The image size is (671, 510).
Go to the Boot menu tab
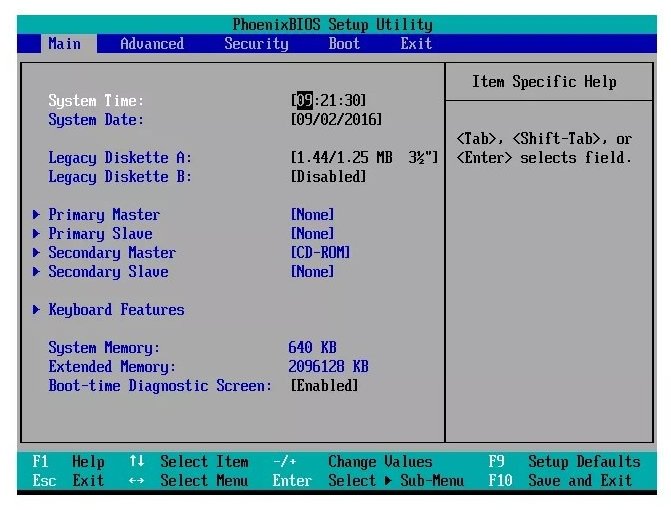point(344,44)
